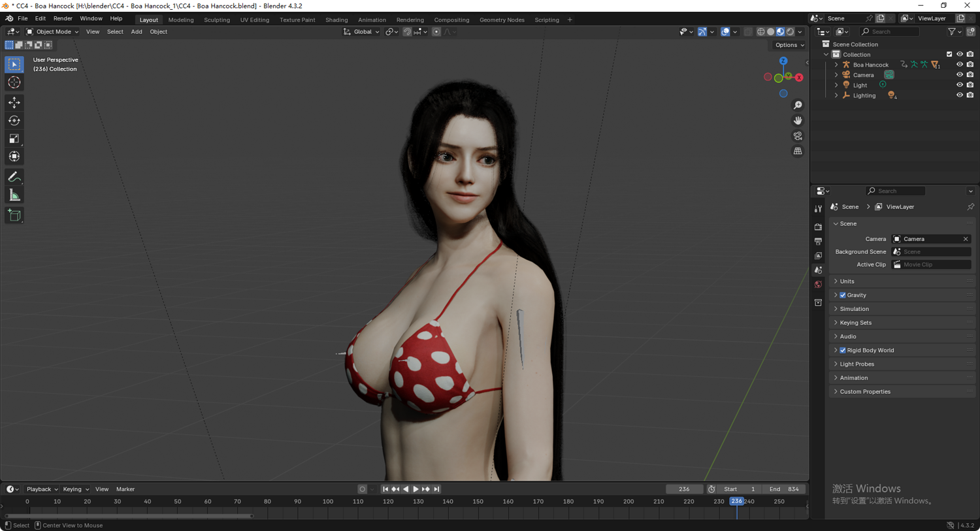Expand the Keying Sets panel
This screenshot has height=531, width=980.
click(902, 323)
